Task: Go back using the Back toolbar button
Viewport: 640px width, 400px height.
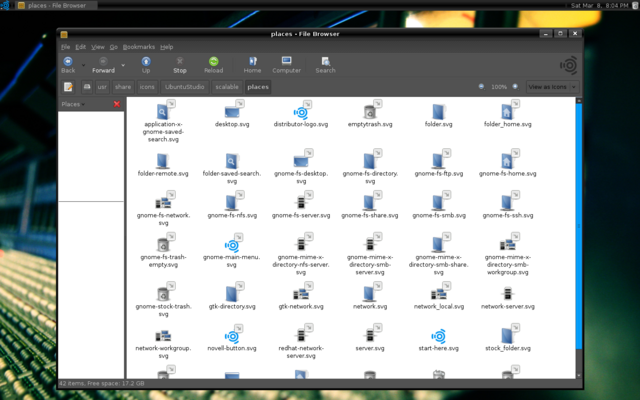Action: [68, 65]
